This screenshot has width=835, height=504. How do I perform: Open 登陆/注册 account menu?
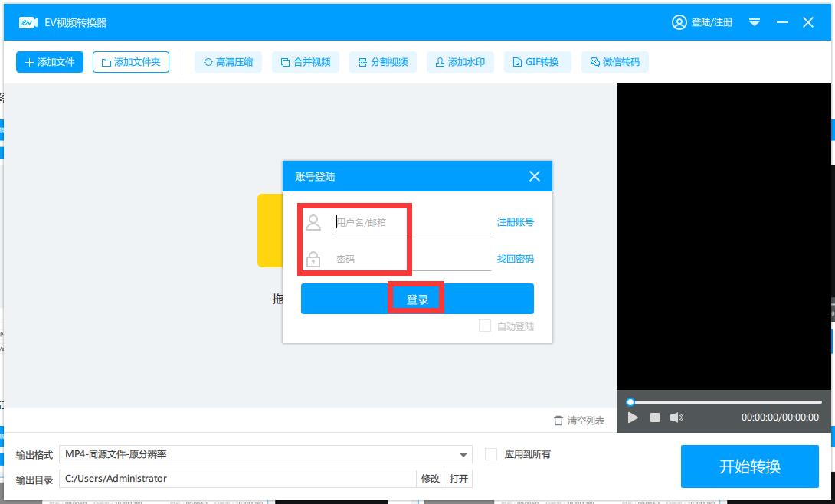[702, 22]
